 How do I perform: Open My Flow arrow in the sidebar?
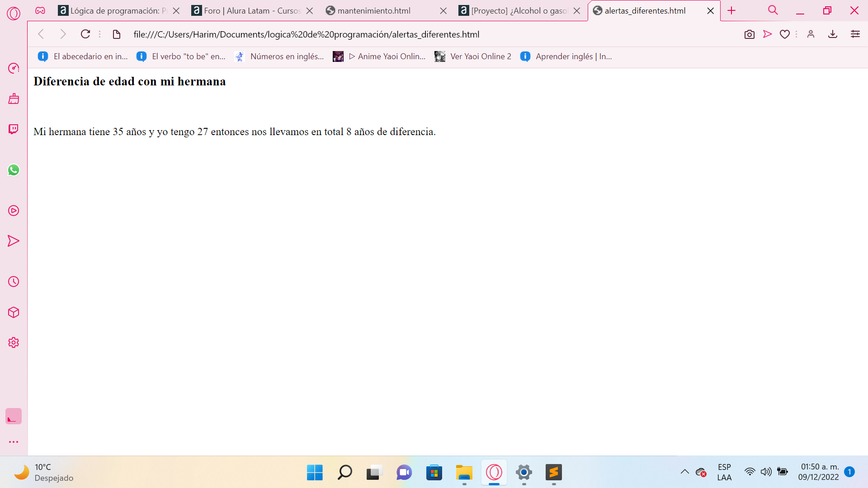coord(14,241)
